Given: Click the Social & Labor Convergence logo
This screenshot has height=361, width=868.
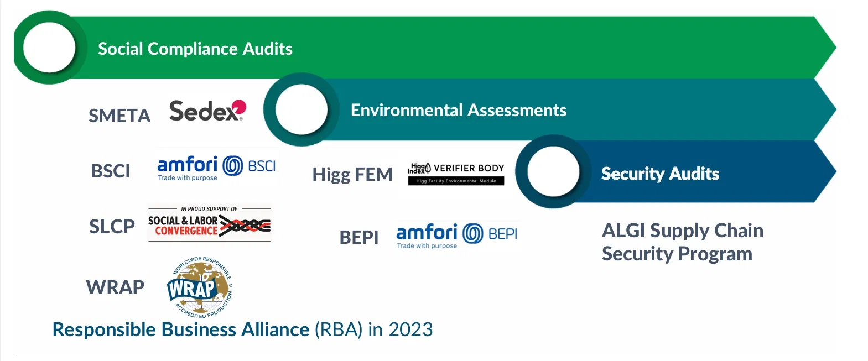Looking at the screenshot, I should coord(209,223).
